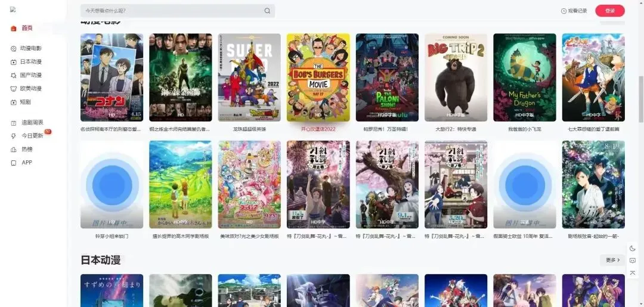This screenshot has height=307, width=644.
Task: Click the bear icon for 欧美动漫
Action: 14,89
